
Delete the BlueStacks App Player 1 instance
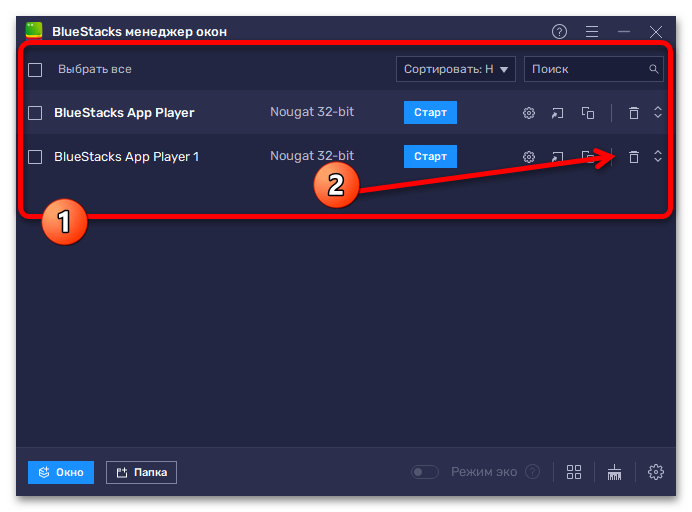(x=634, y=157)
